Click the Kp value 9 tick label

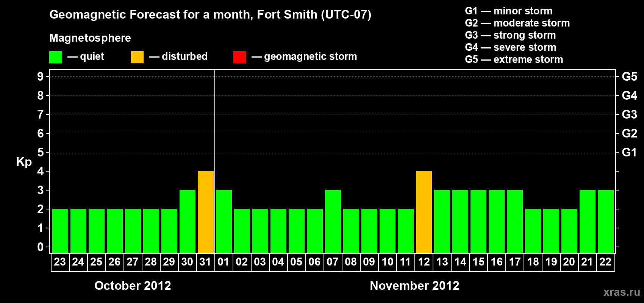click(x=41, y=77)
